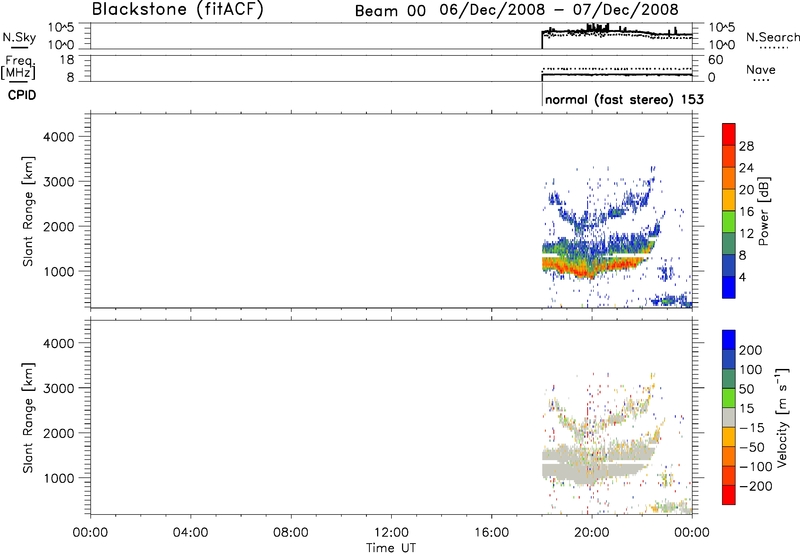Click the '16:00' time tick label

(491, 533)
